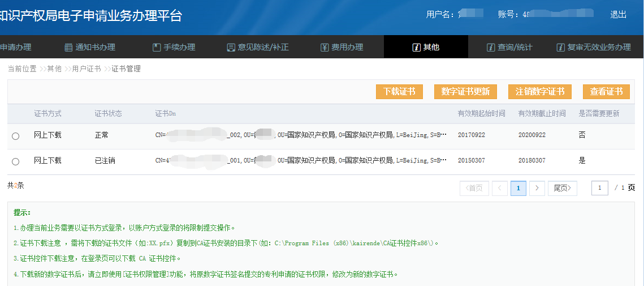
Task: Go to previous page with the left arrow
Action: pyautogui.click(x=500, y=188)
